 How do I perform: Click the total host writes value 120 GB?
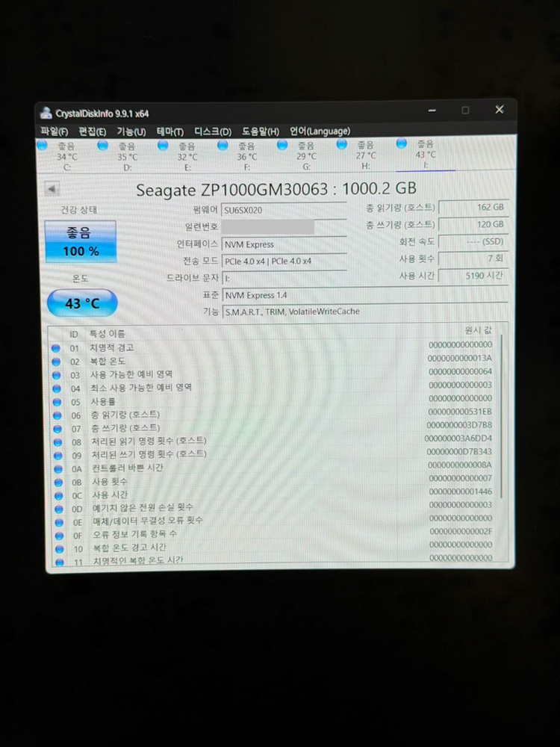coord(473,224)
